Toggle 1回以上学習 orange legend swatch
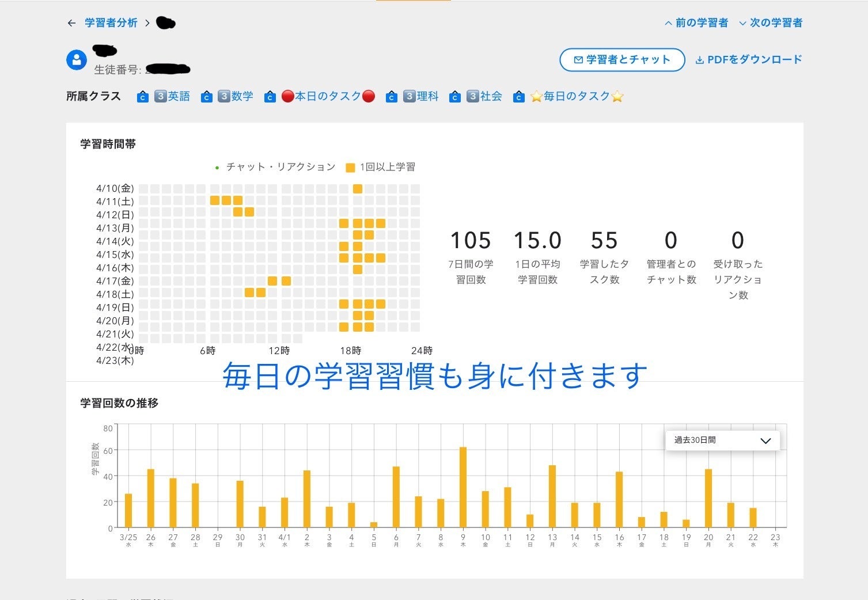The width and height of the screenshot is (868, 600). coord(350,168)
